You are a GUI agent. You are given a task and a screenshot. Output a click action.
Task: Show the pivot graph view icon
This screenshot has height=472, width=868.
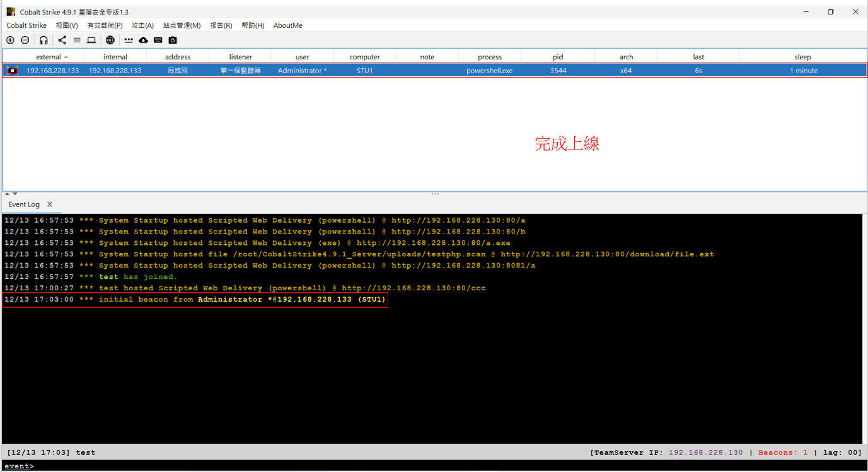tap(62, 40)
